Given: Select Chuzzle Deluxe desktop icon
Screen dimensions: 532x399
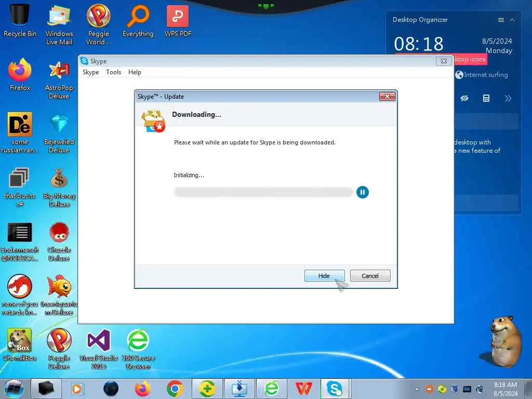Looking at the screenshot, I should tap(59, 242).
